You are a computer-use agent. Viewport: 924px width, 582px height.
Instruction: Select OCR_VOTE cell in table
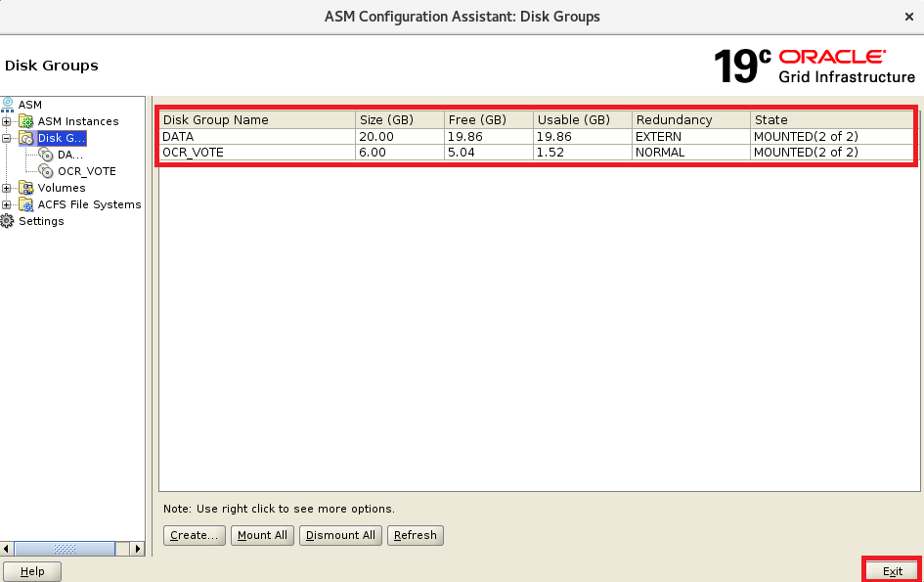(x=257, y=153)
